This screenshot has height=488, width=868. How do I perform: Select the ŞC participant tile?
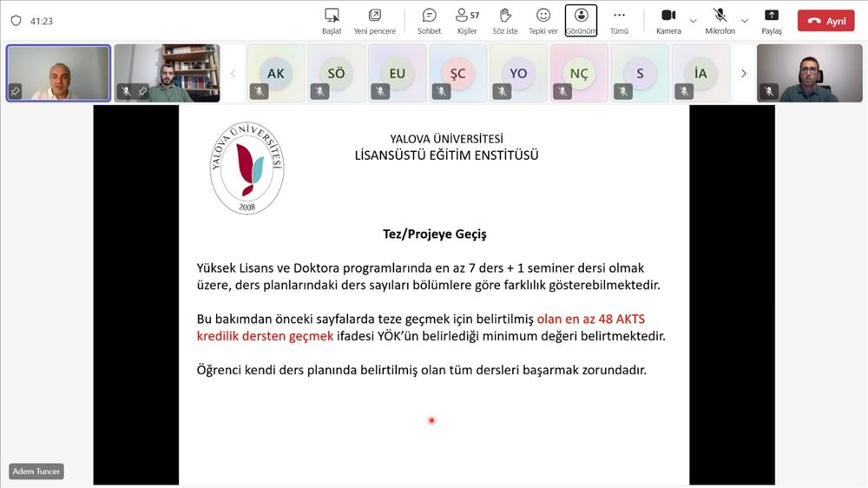pos(457,73)
